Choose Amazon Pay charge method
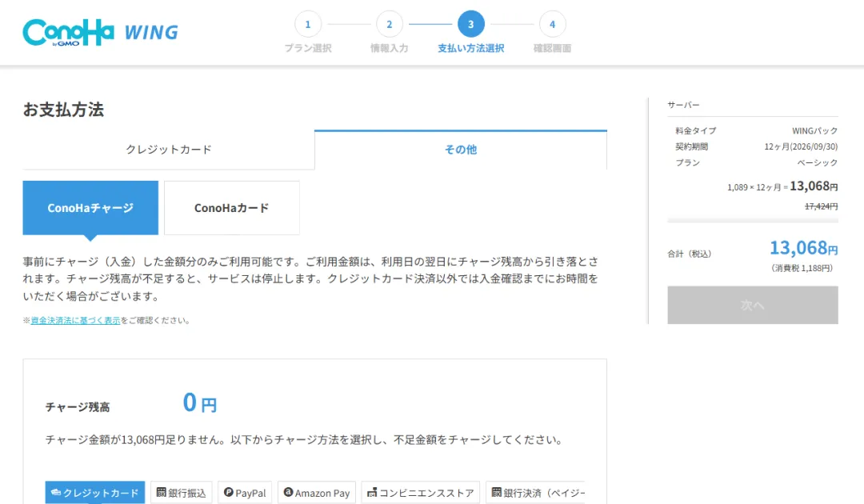The image size is (864, 504). point(317,493)
